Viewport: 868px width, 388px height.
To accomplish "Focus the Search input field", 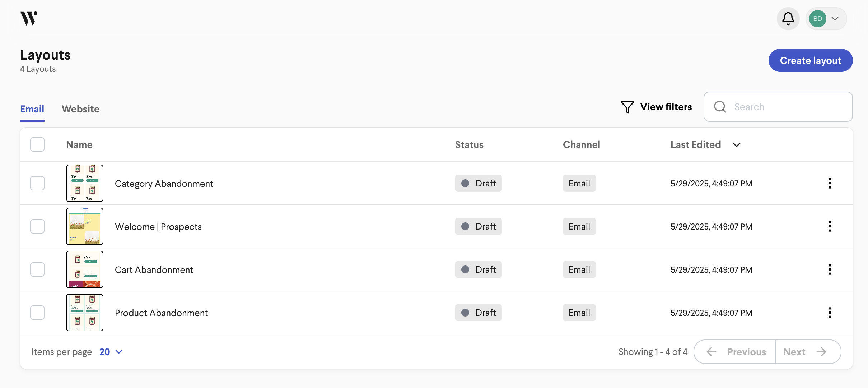I will coord(778,107).
